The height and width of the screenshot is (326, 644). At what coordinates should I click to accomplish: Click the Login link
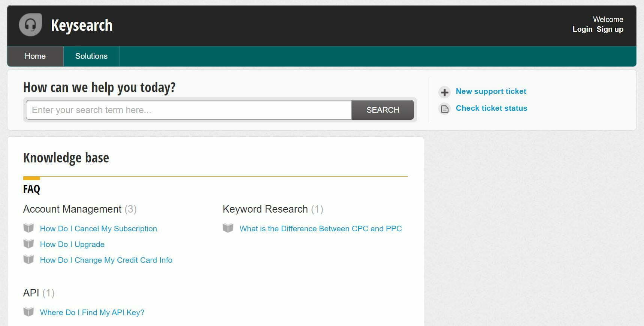pyautogui.click(x=582, y=29)
